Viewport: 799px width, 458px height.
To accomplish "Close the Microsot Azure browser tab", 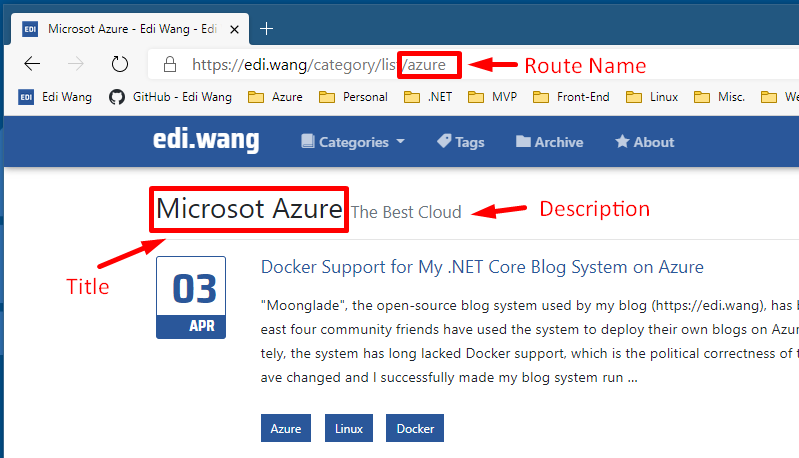I will pyautogui.click(x=234, y=30).
